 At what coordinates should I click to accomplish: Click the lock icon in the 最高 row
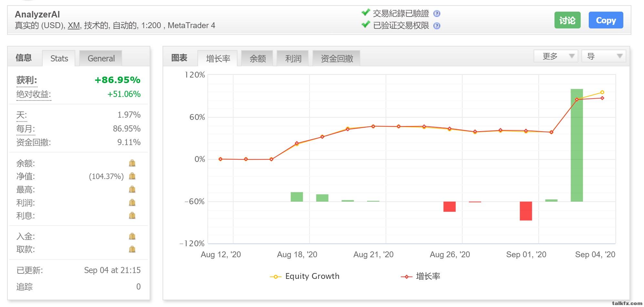[132, 189]
